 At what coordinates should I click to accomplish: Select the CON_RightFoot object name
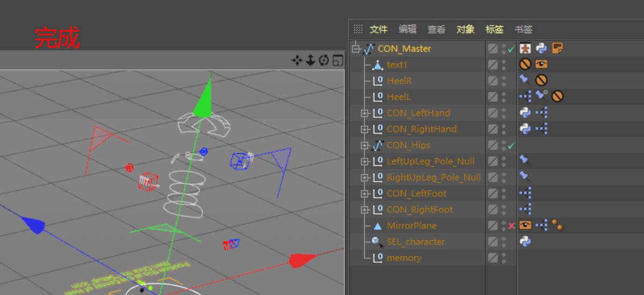[420, 210]
